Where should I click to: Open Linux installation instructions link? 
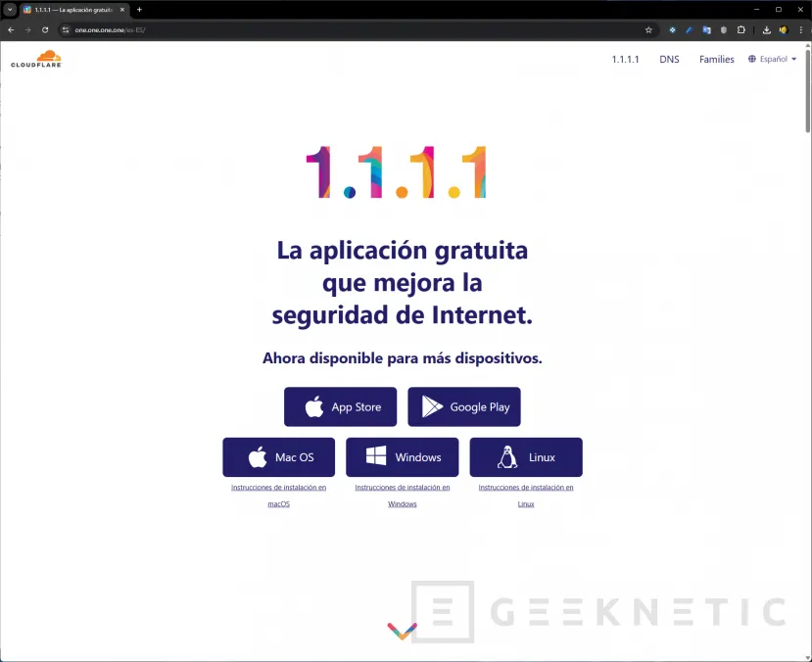point(526,496)
